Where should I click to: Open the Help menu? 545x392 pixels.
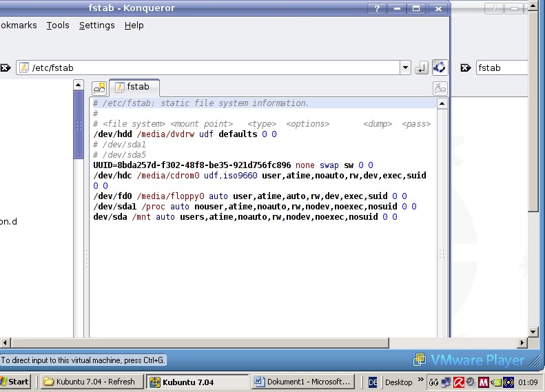134,25
